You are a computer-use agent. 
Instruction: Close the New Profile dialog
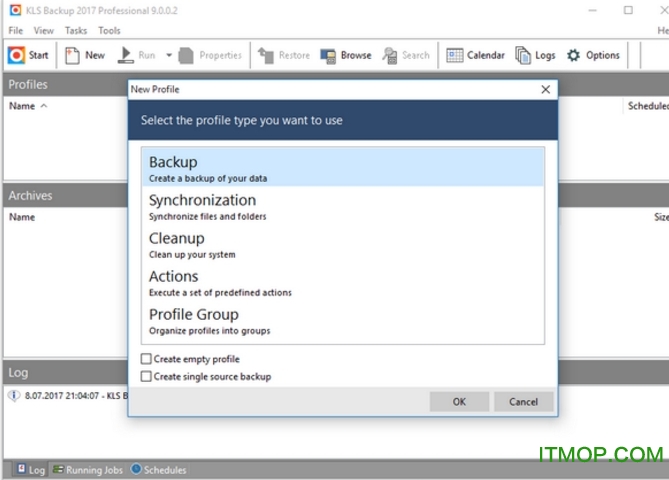(545, 89)
